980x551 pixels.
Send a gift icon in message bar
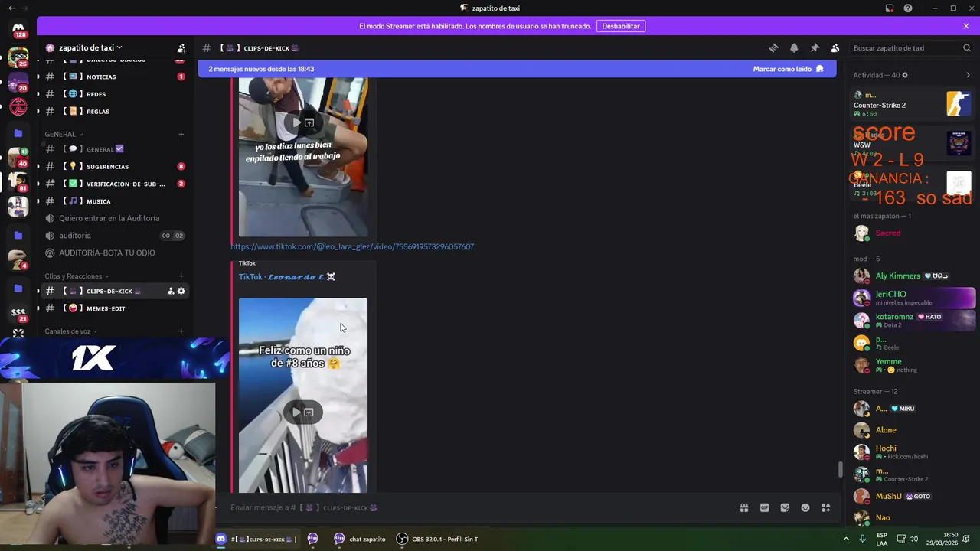pyautogui.click(x=743, y=507)
